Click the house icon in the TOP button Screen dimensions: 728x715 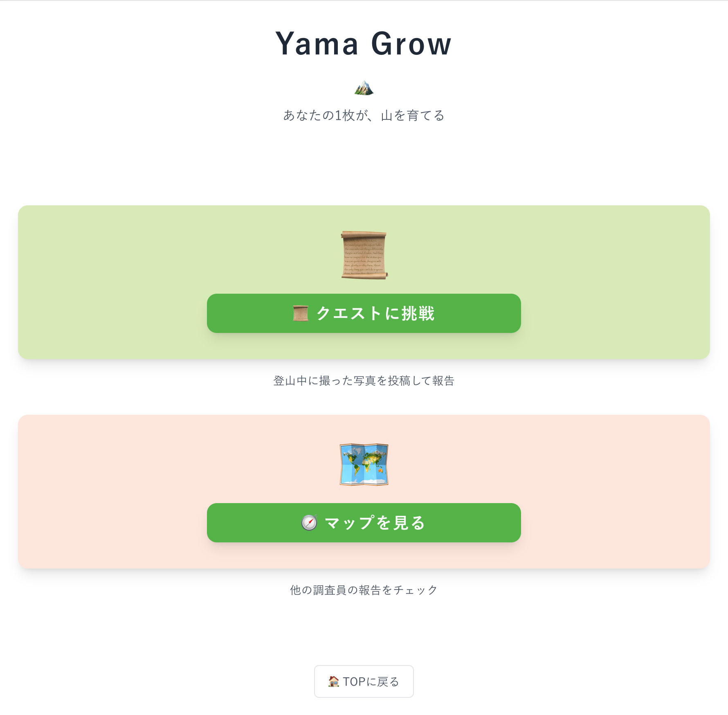tap(334, 681)
